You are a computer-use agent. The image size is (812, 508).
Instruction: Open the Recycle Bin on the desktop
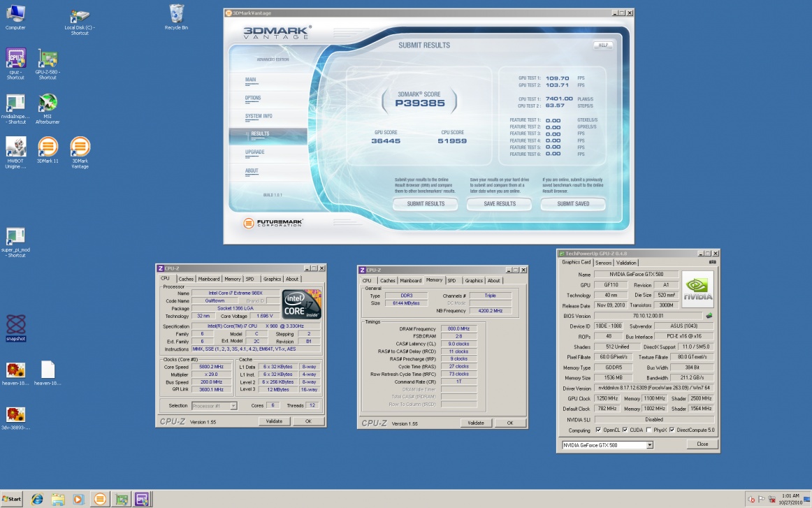click(177, 14)
